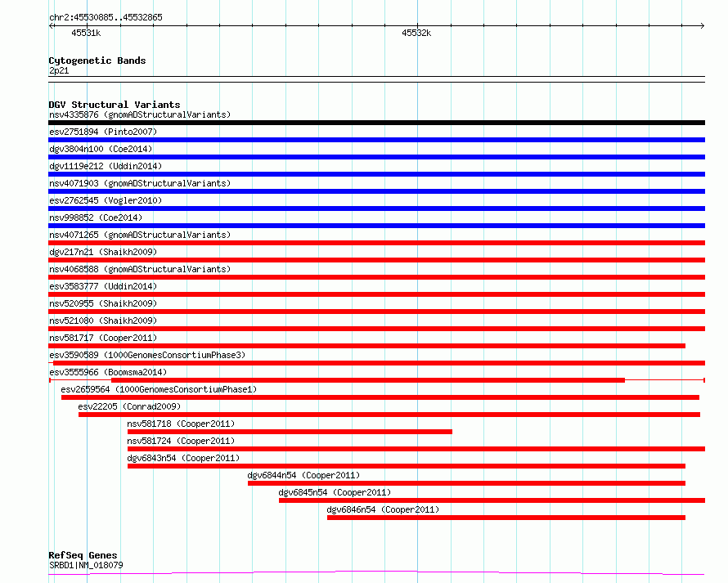Open nsv4071903 gnomADStructuralVariants label
Screen dimensions: 728x583
(140, 183)
